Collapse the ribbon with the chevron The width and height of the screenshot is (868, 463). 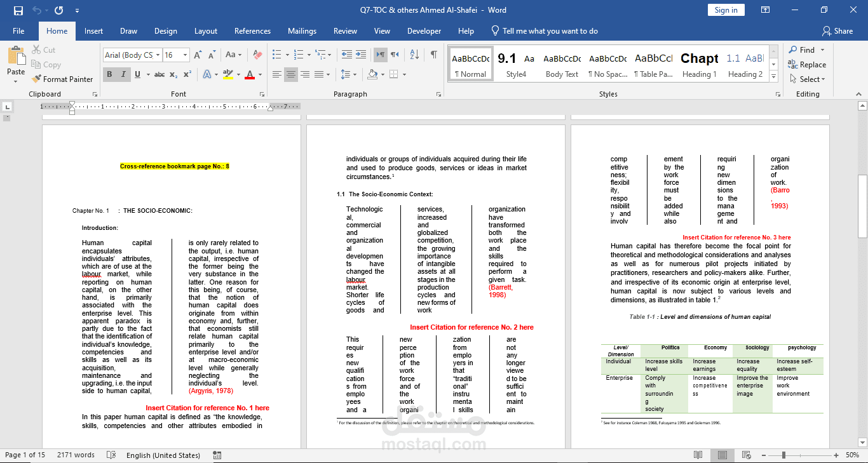click(x=859, y=94)
